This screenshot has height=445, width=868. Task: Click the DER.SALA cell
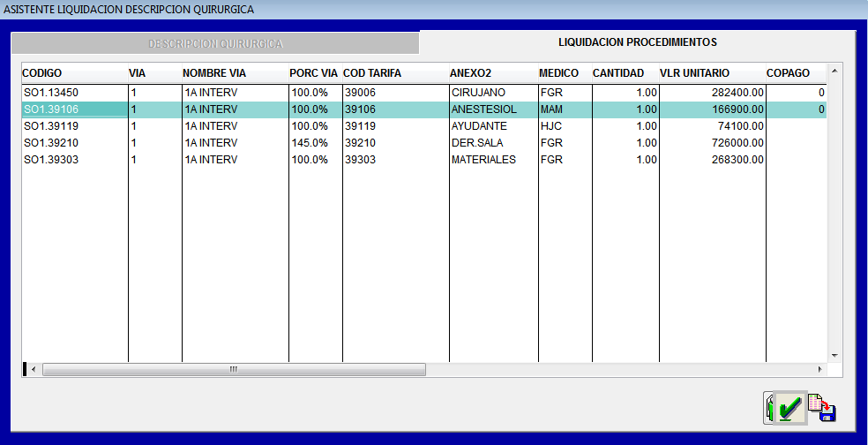pos(494,142)
